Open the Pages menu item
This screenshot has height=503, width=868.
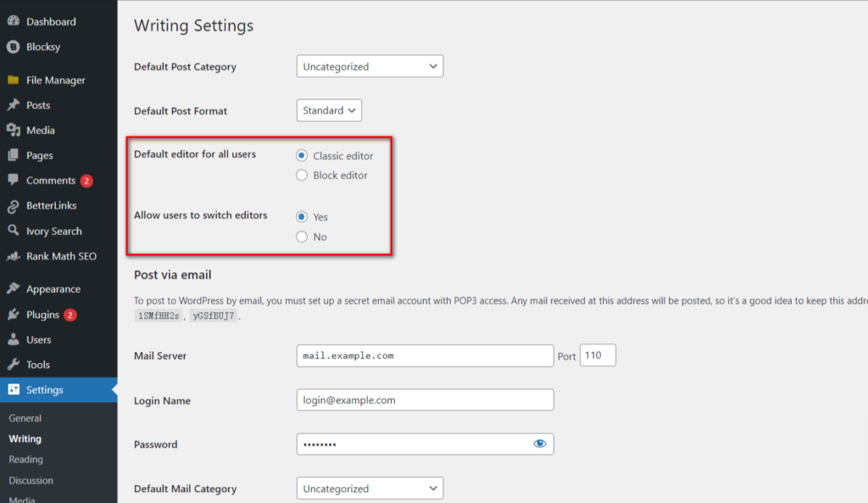point(40,156)
